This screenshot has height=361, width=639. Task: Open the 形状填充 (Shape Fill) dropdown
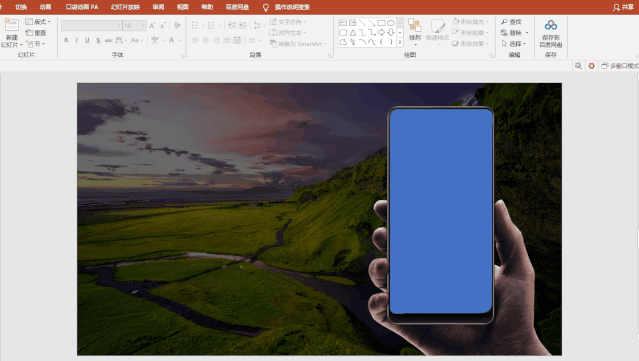470,22
